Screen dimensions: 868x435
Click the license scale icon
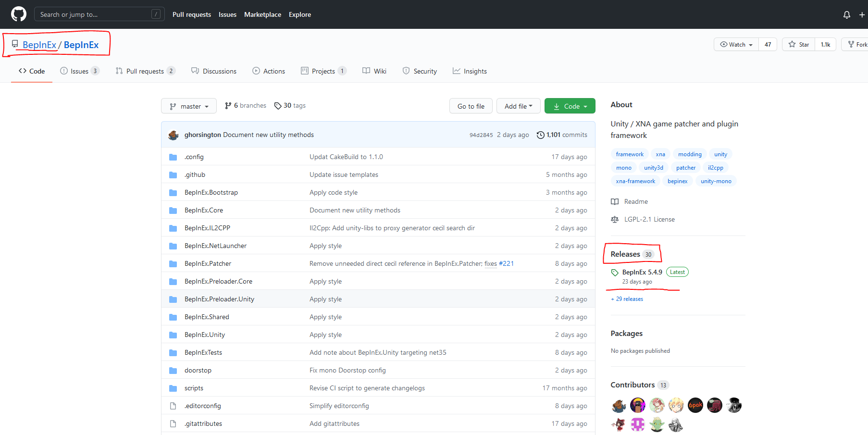[x=615, y=220]
